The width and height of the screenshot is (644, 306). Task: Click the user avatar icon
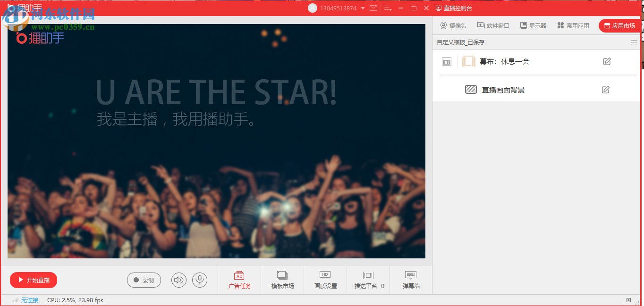(312, 8)
